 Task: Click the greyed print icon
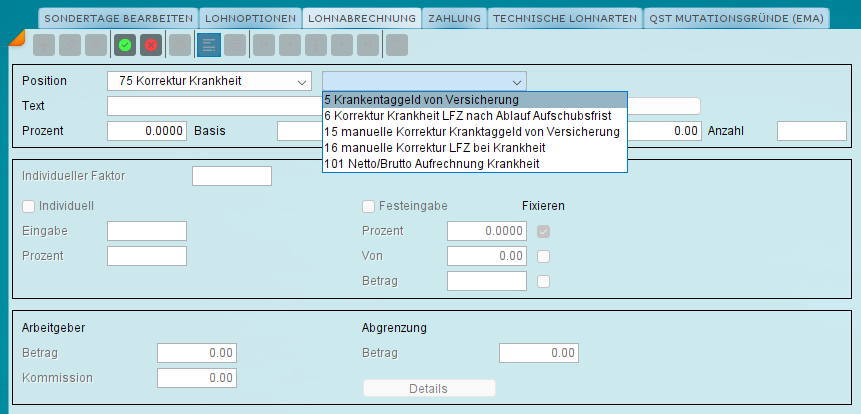click(x=180, y=46)
